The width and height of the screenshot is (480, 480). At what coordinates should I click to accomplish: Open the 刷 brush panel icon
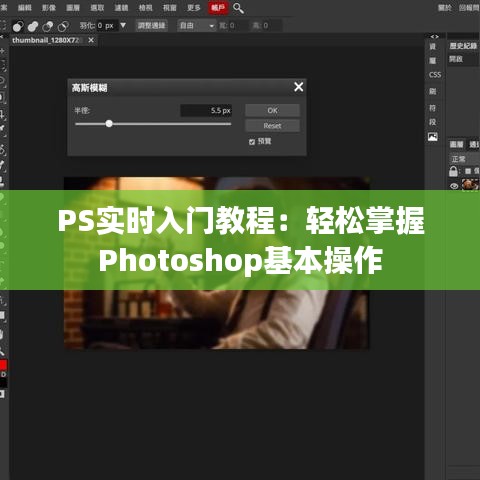(433, 91)
